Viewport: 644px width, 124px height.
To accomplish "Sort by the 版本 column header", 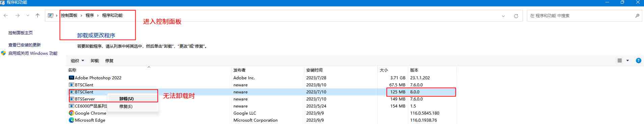I will 414,70.
